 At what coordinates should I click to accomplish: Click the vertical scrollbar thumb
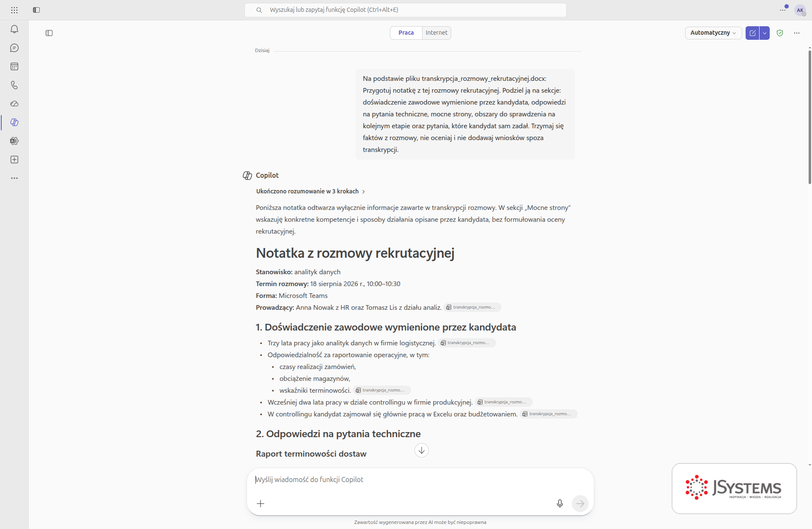pos(809,116)
